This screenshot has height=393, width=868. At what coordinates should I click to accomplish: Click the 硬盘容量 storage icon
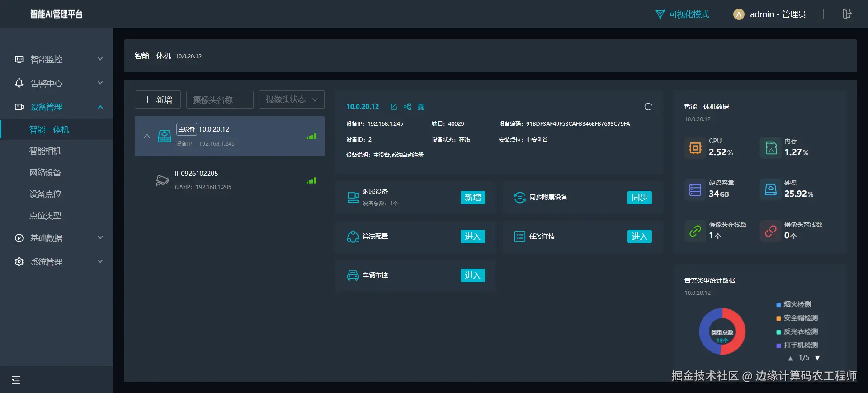click(695, 189)
